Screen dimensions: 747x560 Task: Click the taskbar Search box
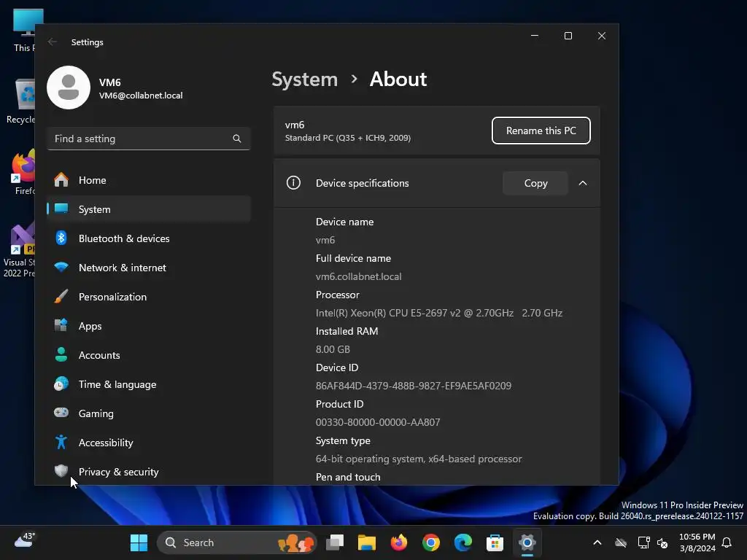(237, 542)
